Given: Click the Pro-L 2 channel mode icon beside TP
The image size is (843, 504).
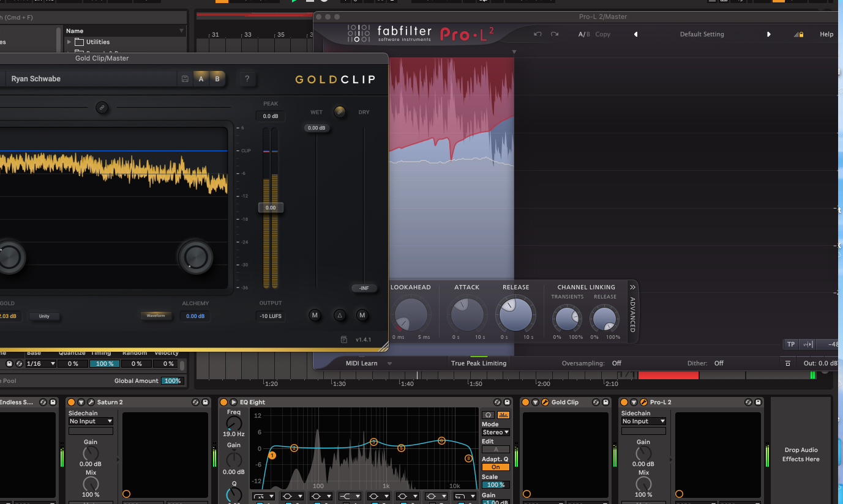Looking at the screenshot, I should point(807,344).
